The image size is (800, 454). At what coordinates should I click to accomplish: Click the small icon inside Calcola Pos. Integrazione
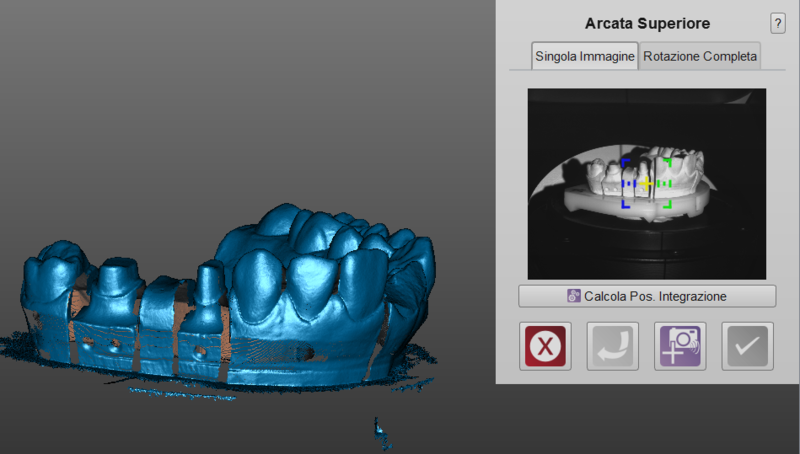(574, 296)
